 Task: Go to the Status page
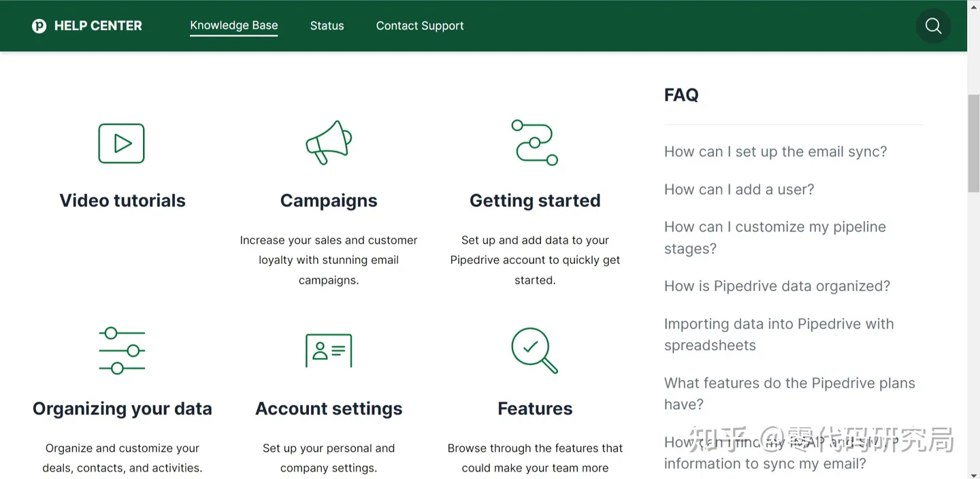[327, 26]
